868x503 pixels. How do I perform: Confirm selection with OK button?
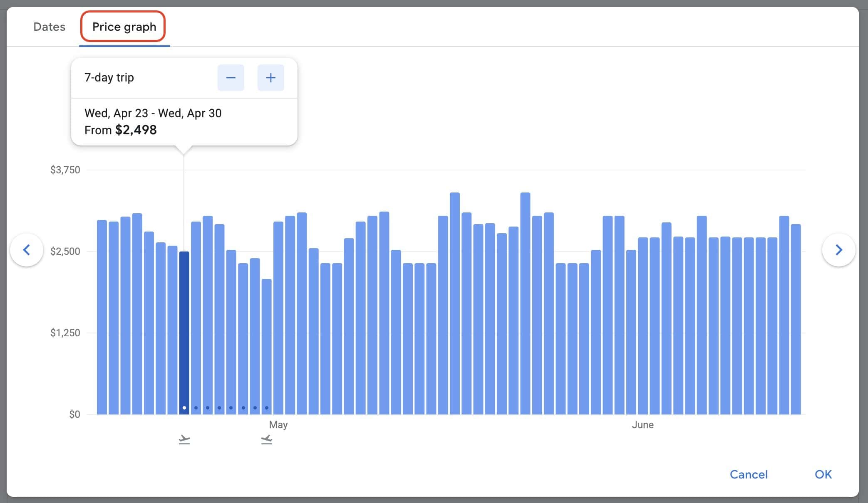pyautogui.click(x=823, y=474)
